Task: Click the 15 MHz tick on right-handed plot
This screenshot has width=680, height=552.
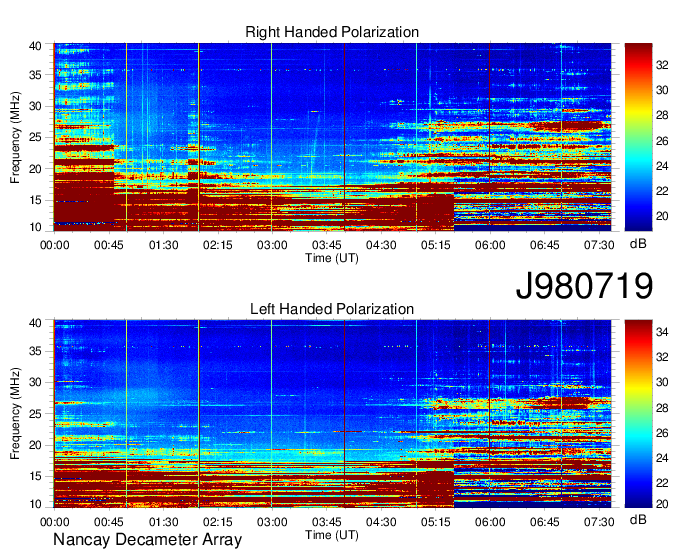Action: pos(35,200)
